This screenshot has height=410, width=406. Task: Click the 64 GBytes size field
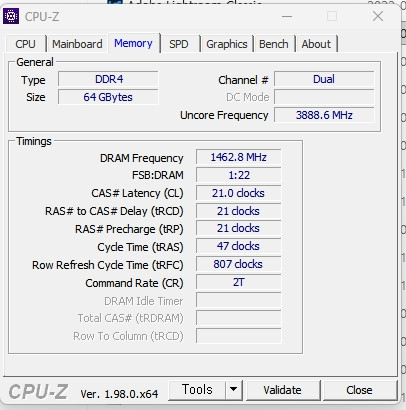[108, 97]
